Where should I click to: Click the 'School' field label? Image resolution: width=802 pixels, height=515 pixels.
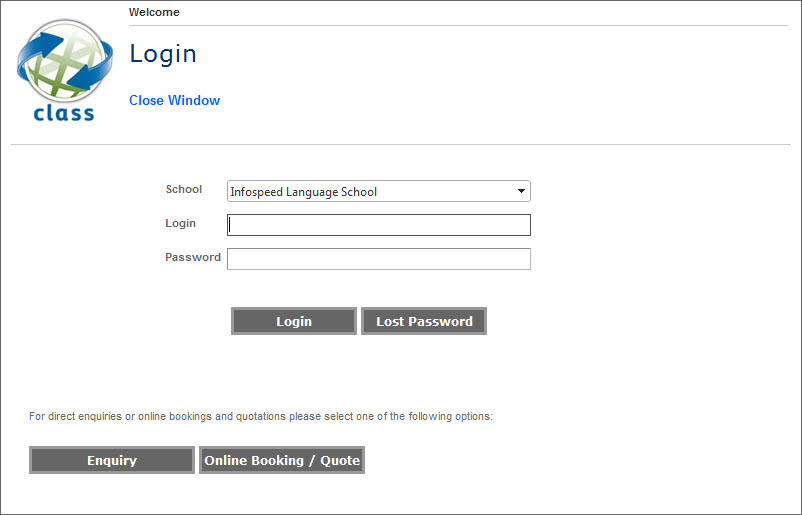[183, 189]
